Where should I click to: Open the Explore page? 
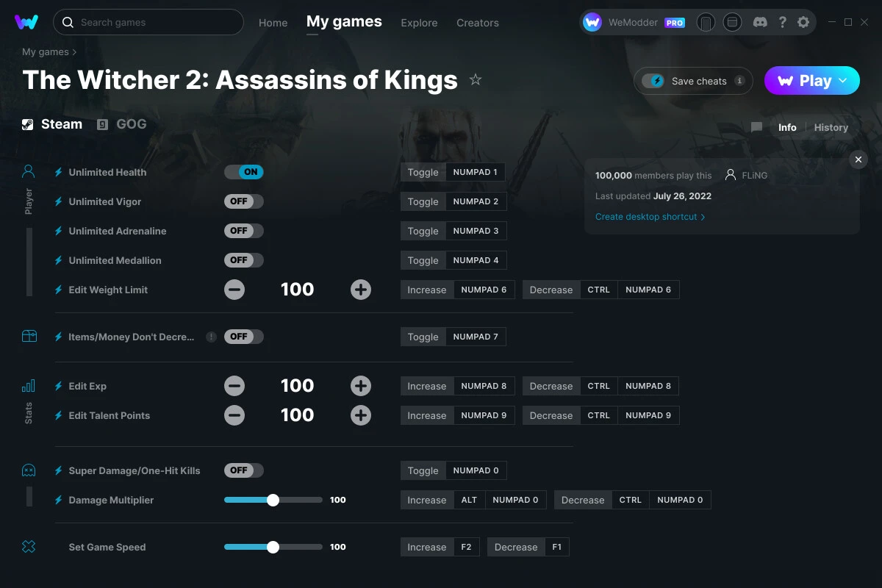419,23
